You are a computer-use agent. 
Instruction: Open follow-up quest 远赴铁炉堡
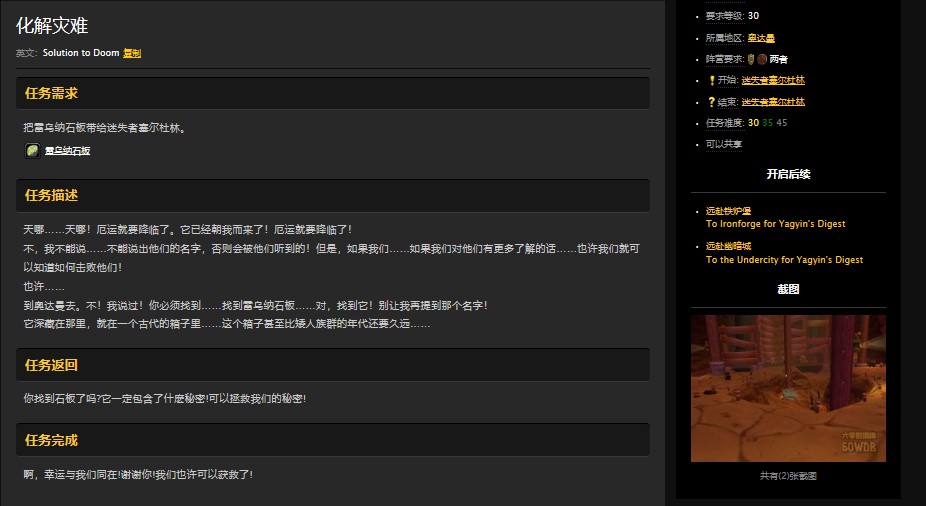pos(728,211)
